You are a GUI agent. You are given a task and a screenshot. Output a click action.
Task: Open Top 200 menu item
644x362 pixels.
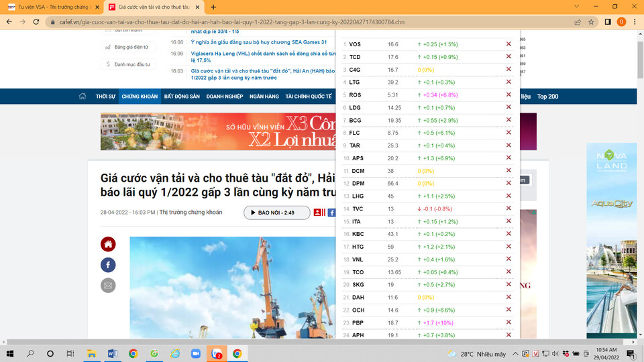click(548, 97)
